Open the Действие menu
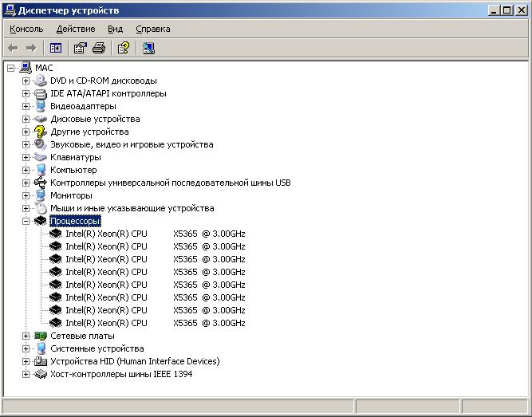Viewport: 532px width, 417px height. [76, 29]
